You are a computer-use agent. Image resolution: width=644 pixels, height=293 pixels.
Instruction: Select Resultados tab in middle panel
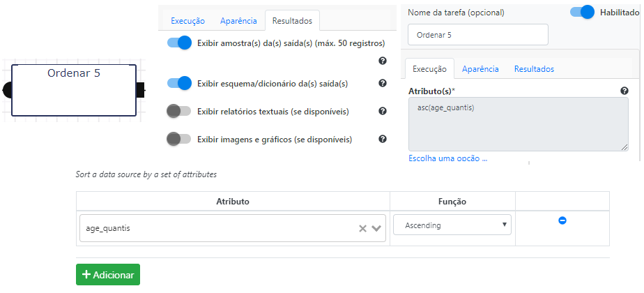tap(292, 20)
